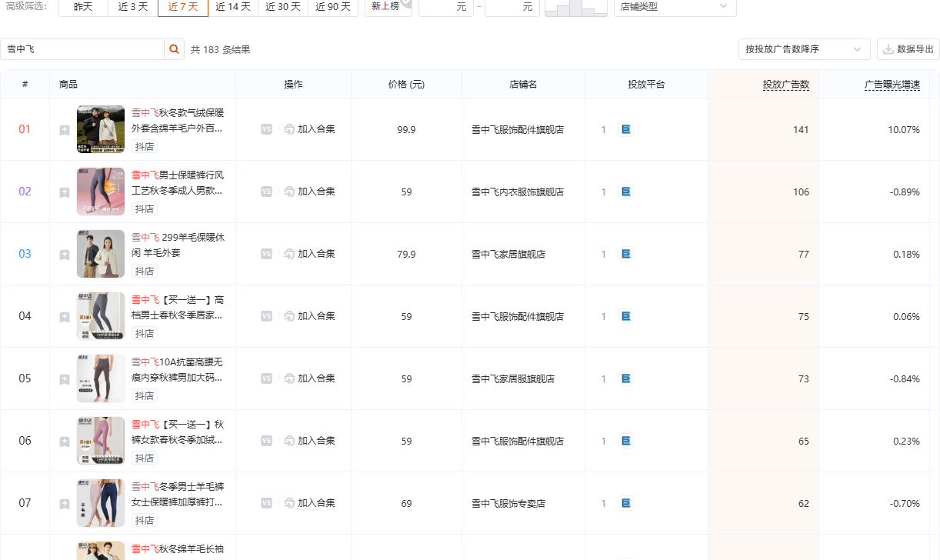The height and width of the screenshot is (560, 940).
Task: Focus the maximum price input field
Action: 512,7
